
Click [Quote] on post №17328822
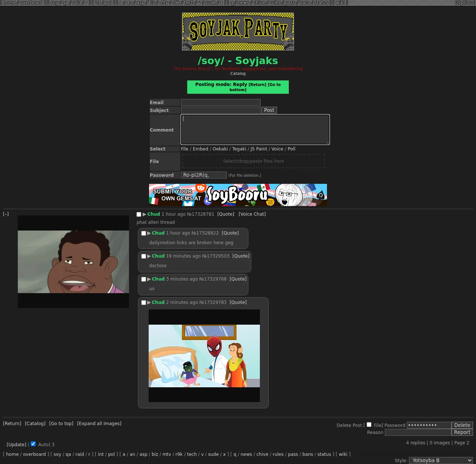[x=230, y=233]
